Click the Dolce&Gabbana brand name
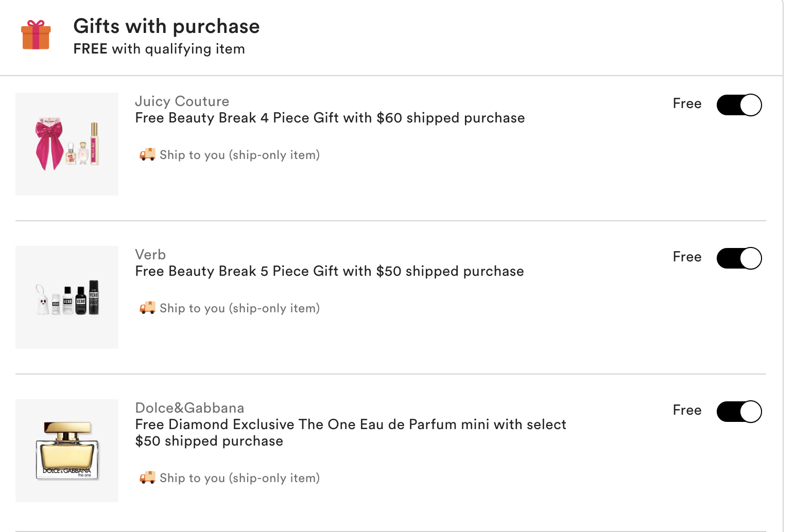The height and width of the screenshot is (532, 795). tap(189, 408)
